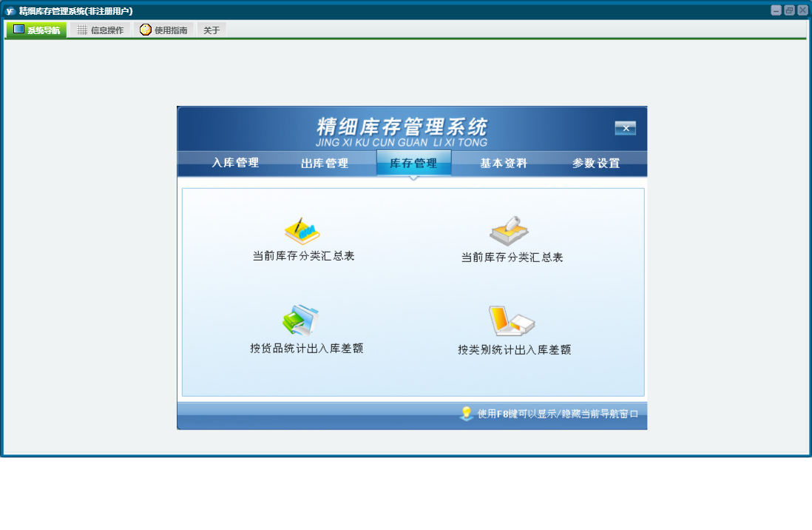Click the book-with-stamp inventory summary icon
Screen dimensions: 812x530
[510, 230]
